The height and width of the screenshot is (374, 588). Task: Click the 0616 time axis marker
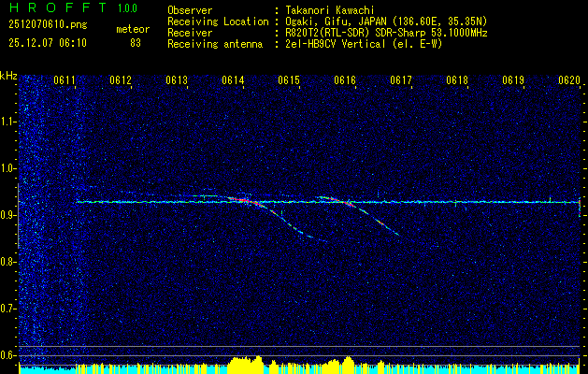coord(345,79)
